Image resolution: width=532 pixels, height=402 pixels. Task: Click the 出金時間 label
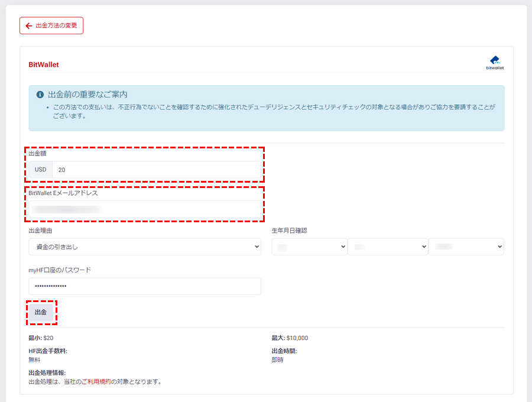(284, 351)
